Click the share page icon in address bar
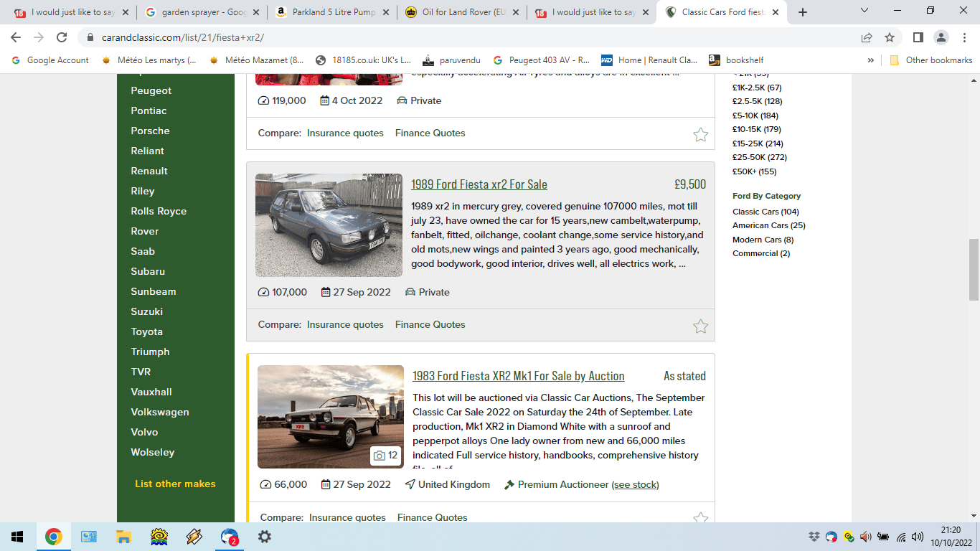 click(x=867, y=37)
